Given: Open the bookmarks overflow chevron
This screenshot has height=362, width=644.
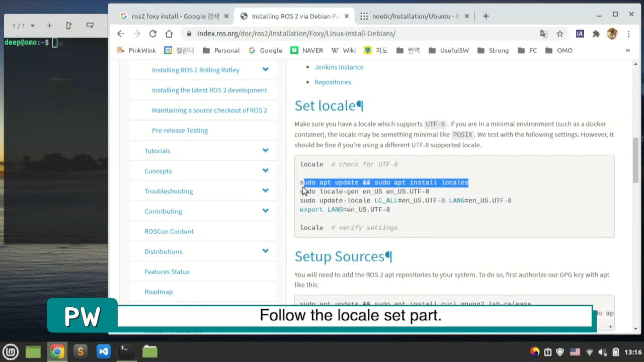Looking at the screenshot, I should (627, 50).
